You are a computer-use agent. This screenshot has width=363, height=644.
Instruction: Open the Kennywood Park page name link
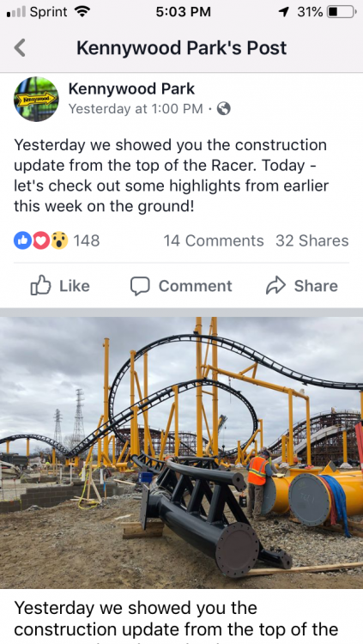(131, 88)
